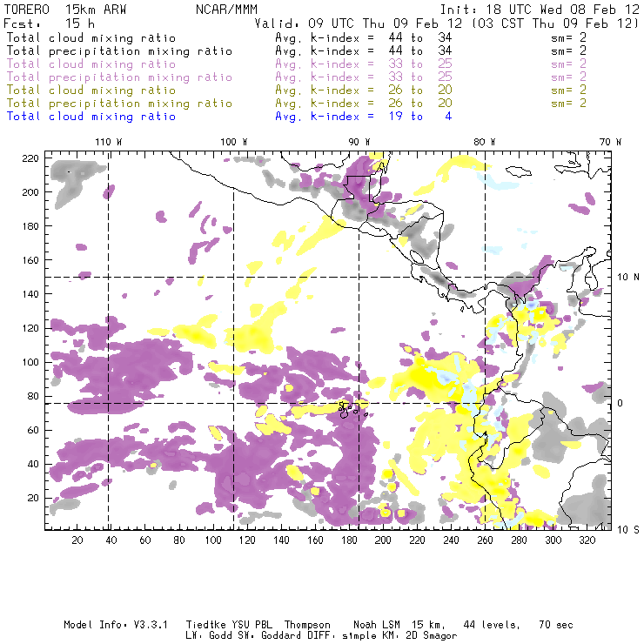
Task: Click the "10 N" latitude label
Action: coord(628,278)
